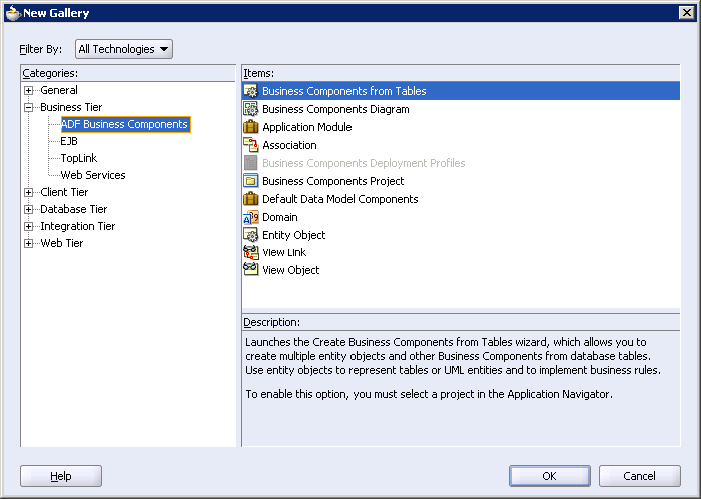Select 'Entity Object' item text

tap(294, 235)
